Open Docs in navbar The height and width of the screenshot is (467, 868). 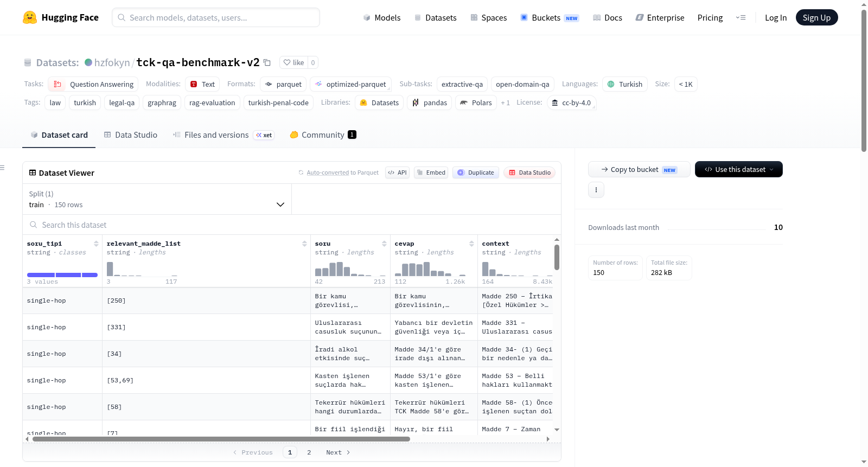point(608,17)
